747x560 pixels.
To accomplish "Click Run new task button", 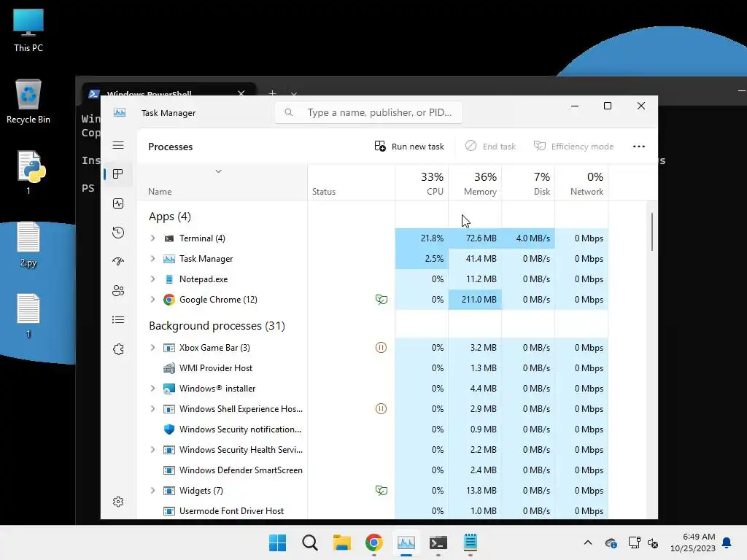I will pos(409,146).
